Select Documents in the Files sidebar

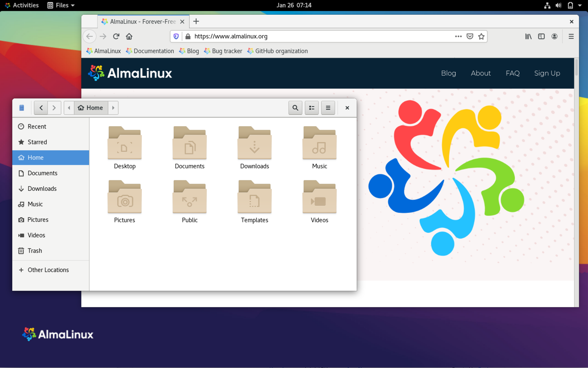pyautogui.click(x=51, y=173)
